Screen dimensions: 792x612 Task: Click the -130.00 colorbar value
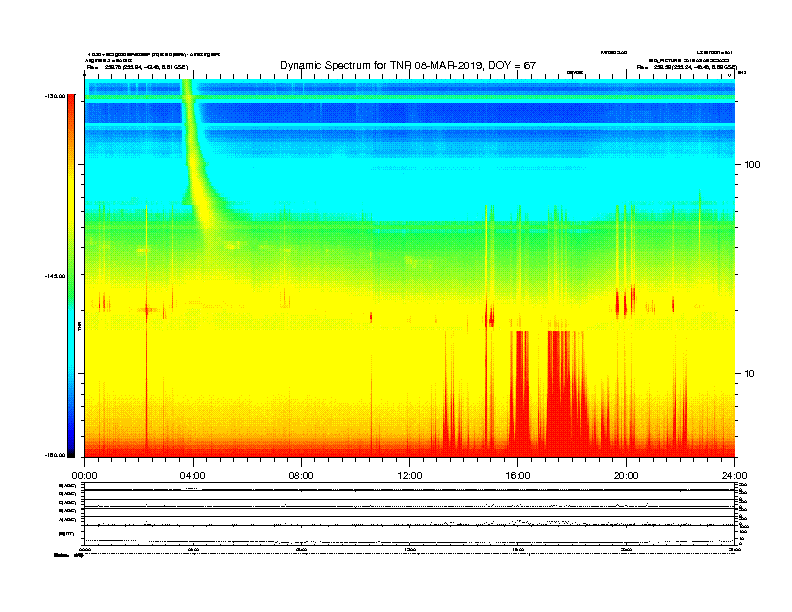55,96
